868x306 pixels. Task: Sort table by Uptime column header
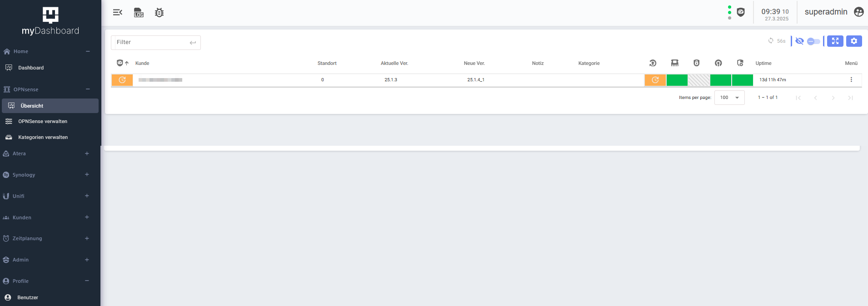pyautogui.click(x=763, y=63)
